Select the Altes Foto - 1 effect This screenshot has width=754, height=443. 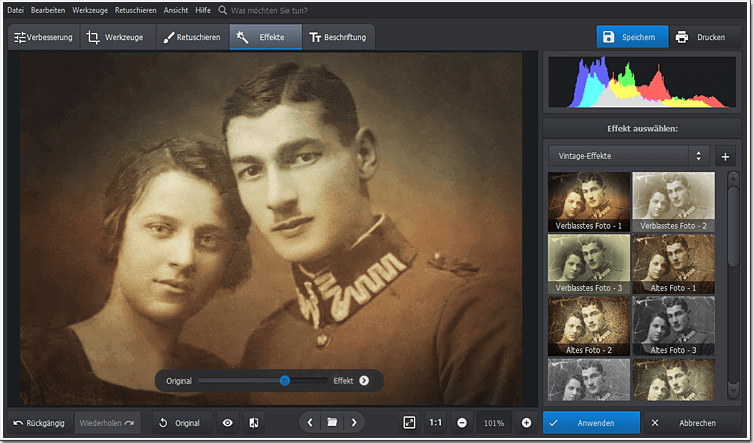[x=673, y=264]
